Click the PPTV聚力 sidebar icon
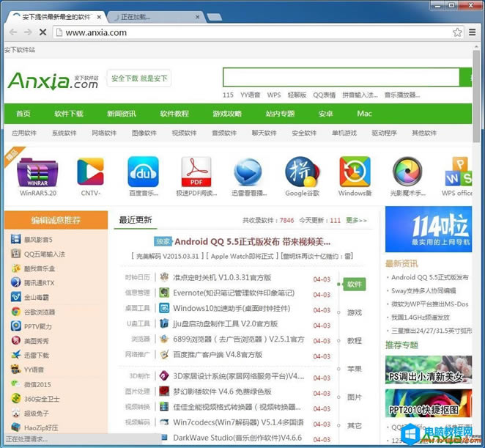The width and height of the screenshot is (485, 448). (x=16, y=326)
